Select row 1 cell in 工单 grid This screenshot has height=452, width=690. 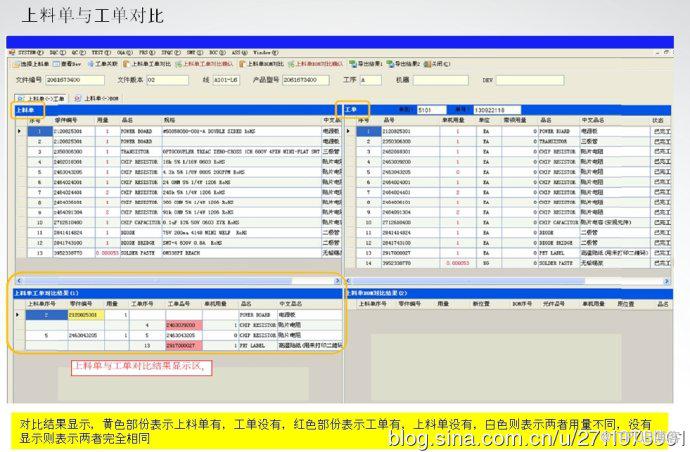click(x=368, y=131)
